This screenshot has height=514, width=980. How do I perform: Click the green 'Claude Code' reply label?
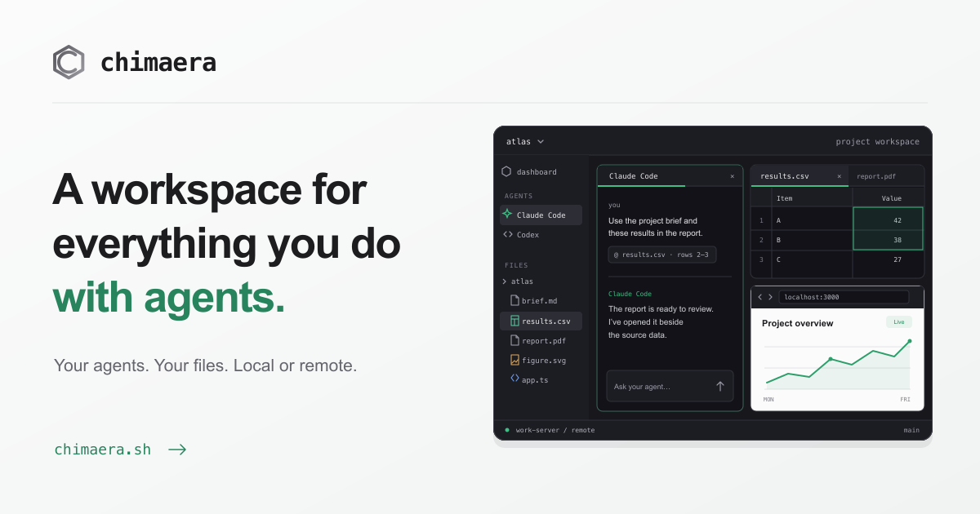[630, 294]
